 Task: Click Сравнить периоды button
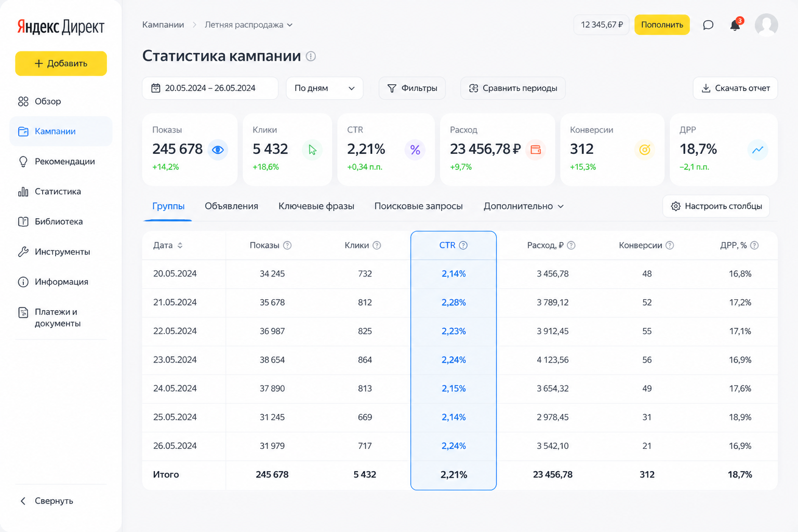(513, 88)
